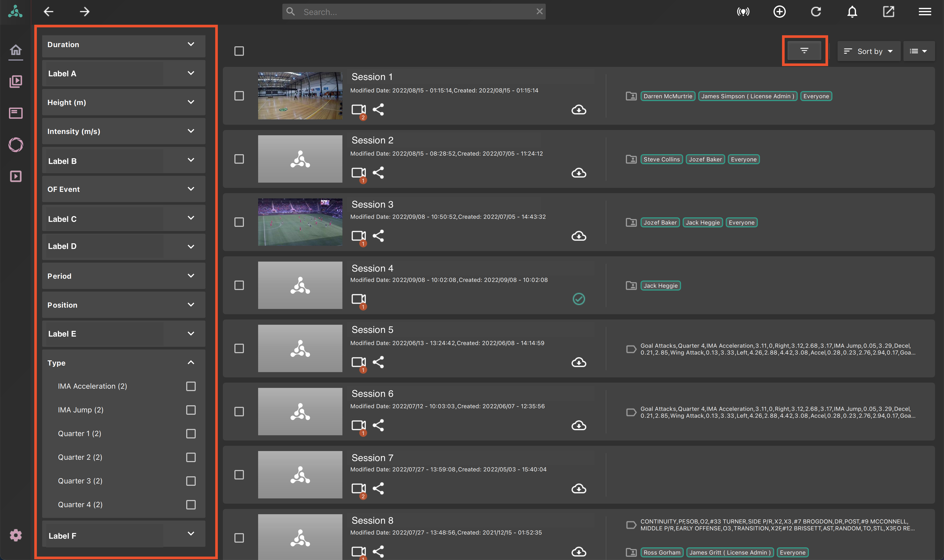Open Session 3 camera angles icon
The width and height of the screenshot is (944, 560).
click(359, 236)
